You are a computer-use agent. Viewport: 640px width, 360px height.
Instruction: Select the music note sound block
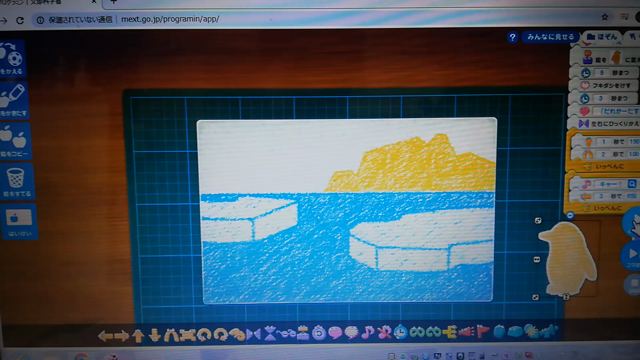367,332
